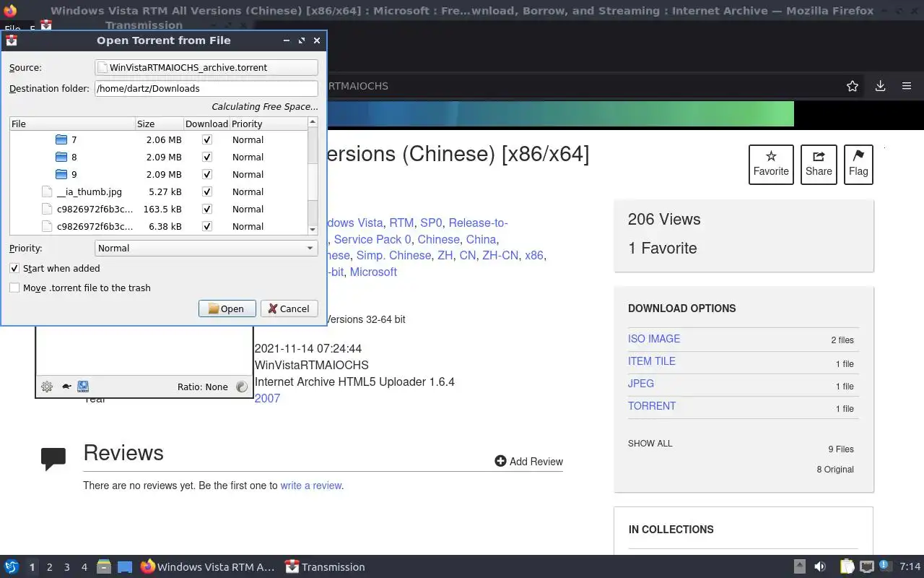Sort file list by the Size column

[160, 124]
